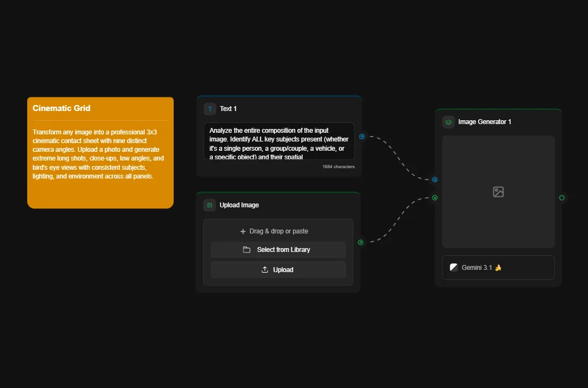This screenshot has width=588, height=388.
Task: Click the blue input port on Image Generator 1
Action: pos(434,180)
